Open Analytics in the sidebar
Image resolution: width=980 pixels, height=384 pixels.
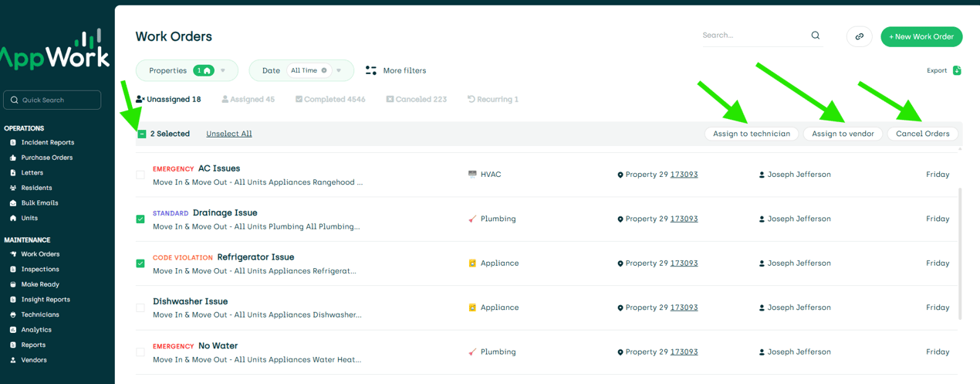click(x=35, y=330)
